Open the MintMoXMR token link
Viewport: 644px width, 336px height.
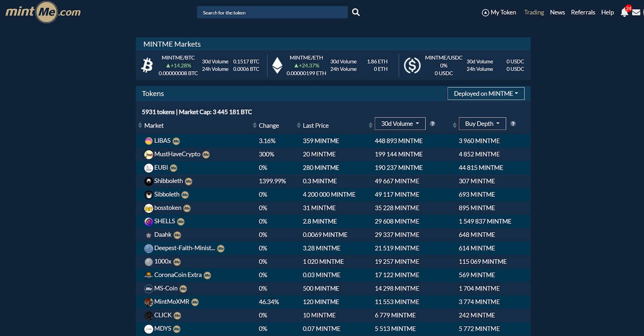tap(171, 302)
